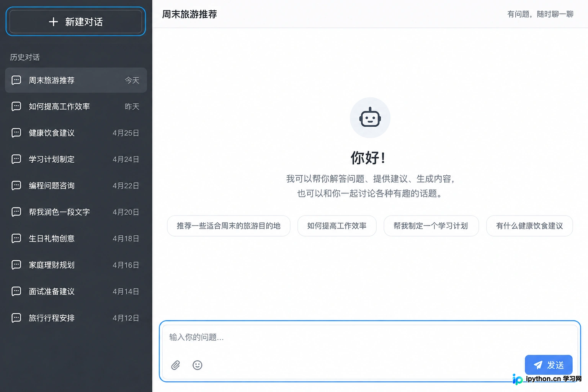This screenshot has width=588, height=392.
Task: Open the 学习计划制定 conversation
Action: (76, 159)
